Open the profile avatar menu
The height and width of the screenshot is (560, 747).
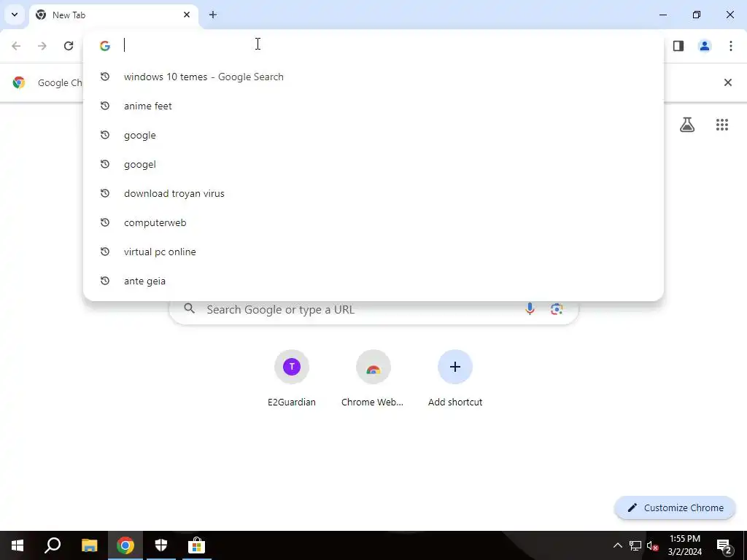tap(705, 46)
